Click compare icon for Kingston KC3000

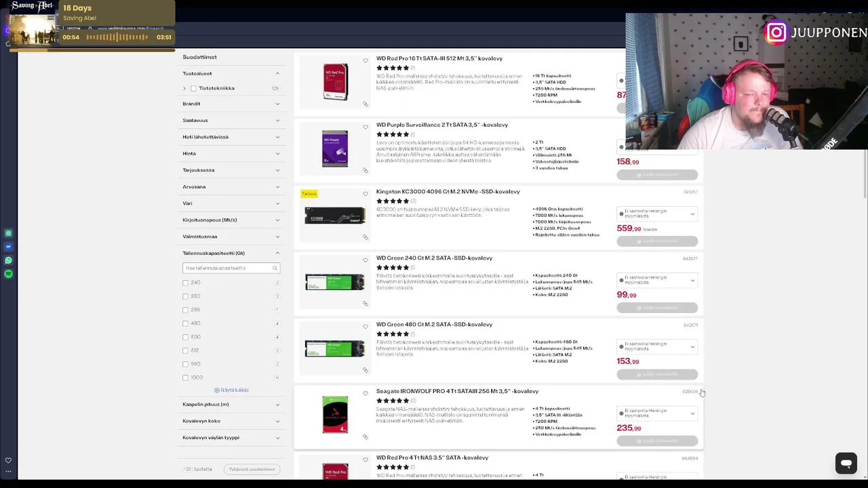(x=366, y=237)
